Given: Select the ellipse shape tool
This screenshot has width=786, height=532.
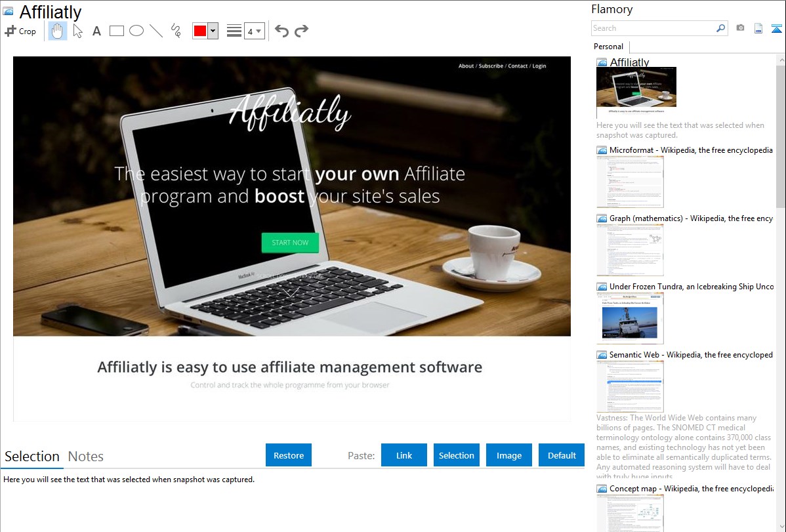Looking at the screenshot, I should tap(136, 31).
